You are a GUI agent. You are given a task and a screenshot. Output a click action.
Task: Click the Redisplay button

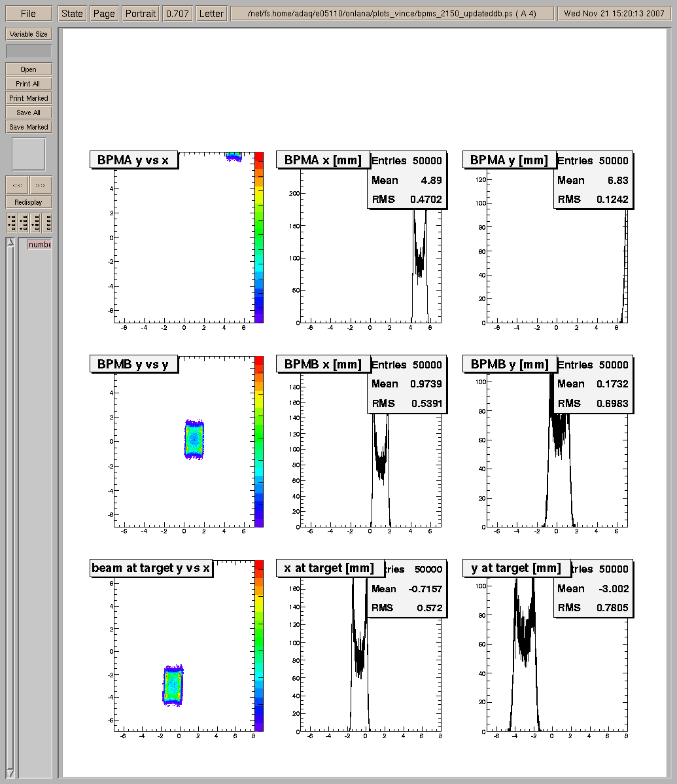click(29, 202)
